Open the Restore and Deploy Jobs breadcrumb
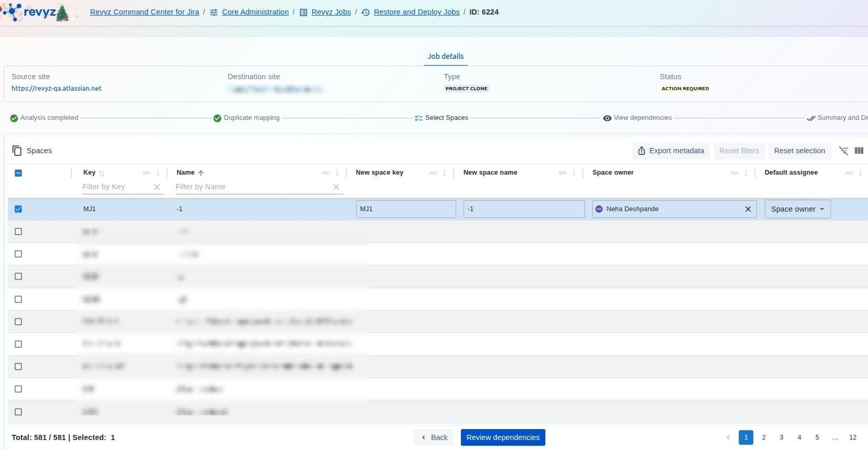 tap(416, 12)
